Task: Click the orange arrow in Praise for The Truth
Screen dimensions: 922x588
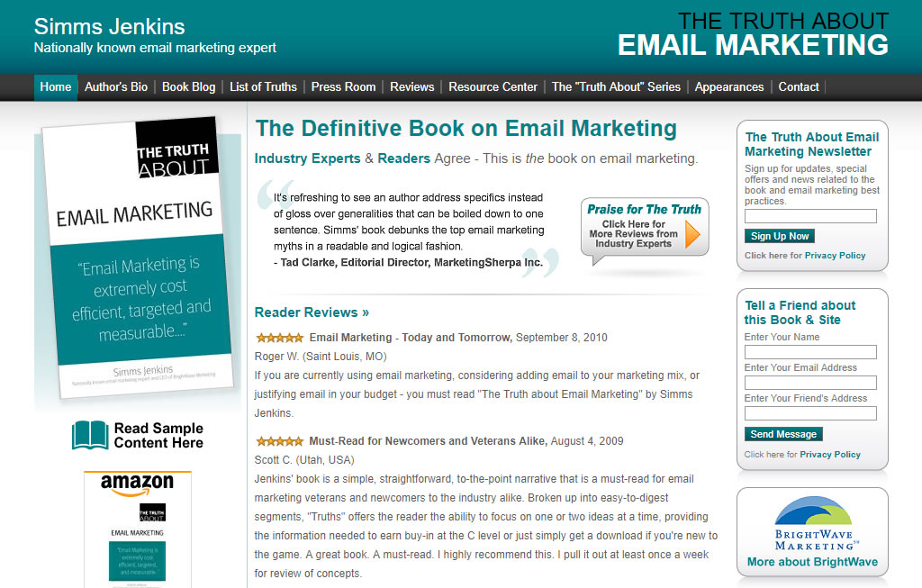Action: click(692, 233)
